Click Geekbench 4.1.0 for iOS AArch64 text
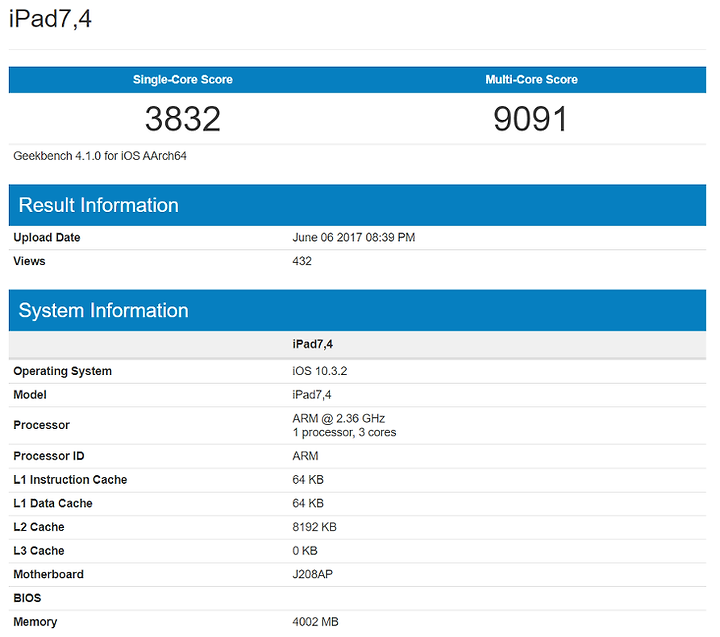The image size is (720, 637). 100,156
